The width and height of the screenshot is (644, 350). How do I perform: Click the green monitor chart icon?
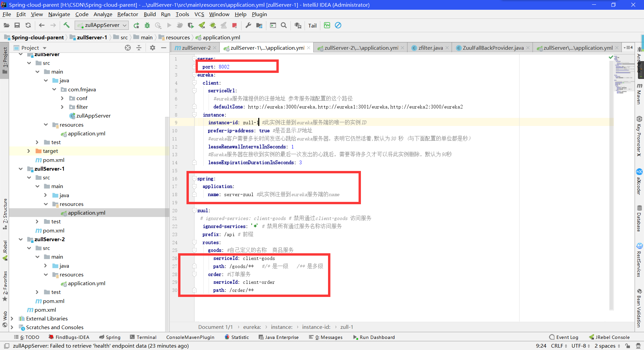pos(327,25)
